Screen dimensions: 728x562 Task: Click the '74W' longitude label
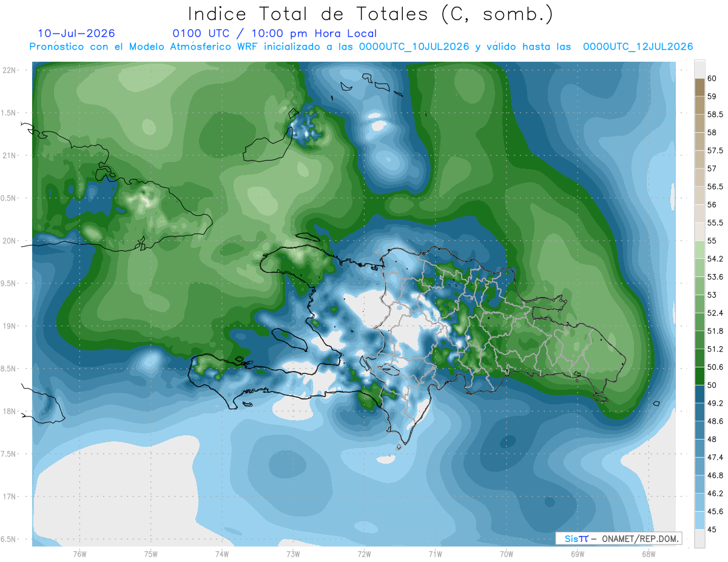(x=222, y=554)
